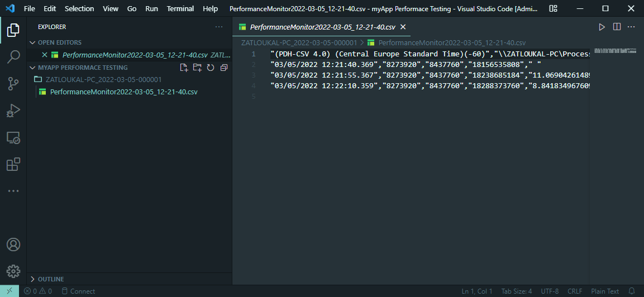Click the minimap code preview
Image resolution: width=644 pixels, height=297 pixels.
613,51
